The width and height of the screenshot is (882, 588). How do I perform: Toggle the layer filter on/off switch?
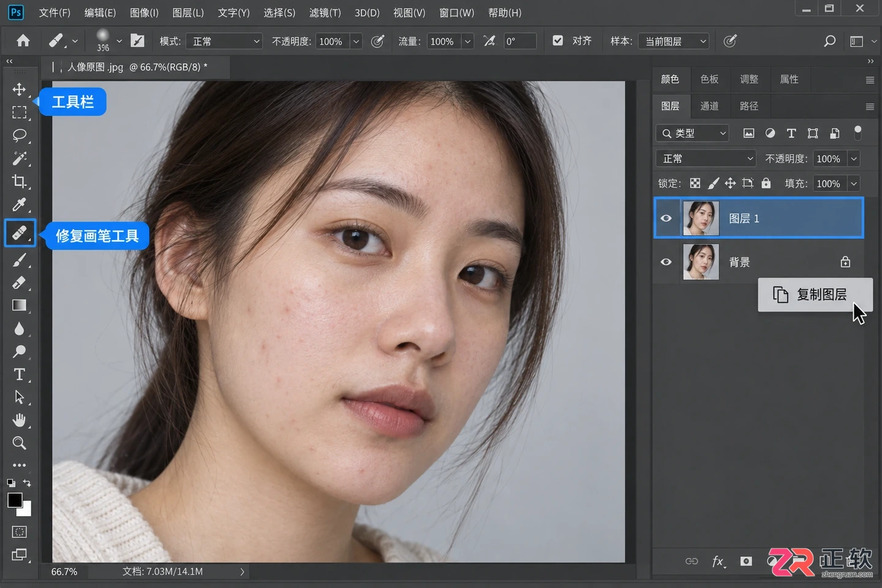point(858,132)
